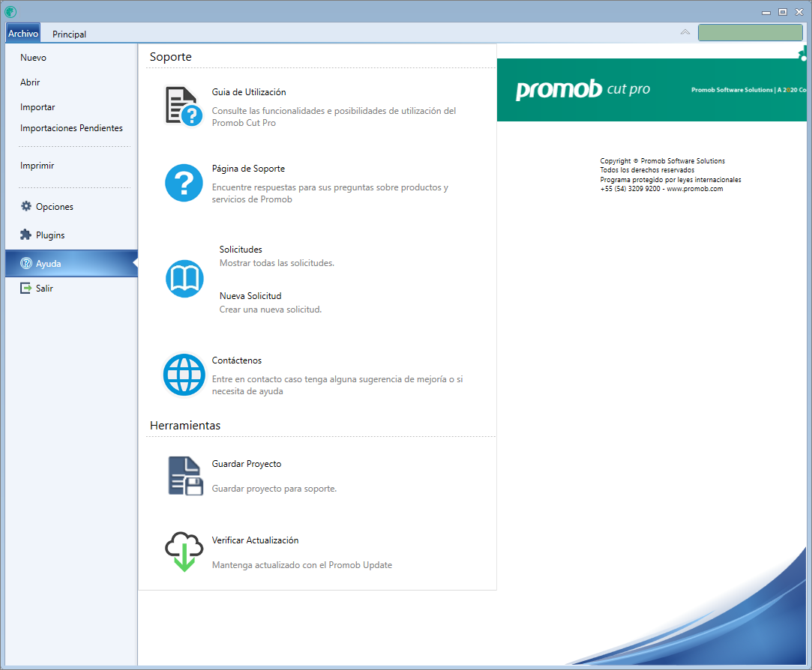Click the promob cut pro banner logo

click(x=583, y=89)
